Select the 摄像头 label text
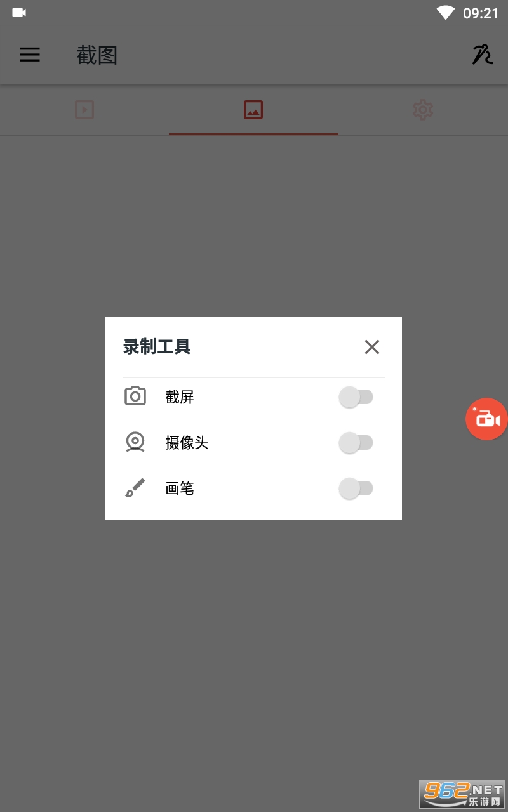Viewport: 508px width, 812px height. pyautogui.click(x=187, y=443)
